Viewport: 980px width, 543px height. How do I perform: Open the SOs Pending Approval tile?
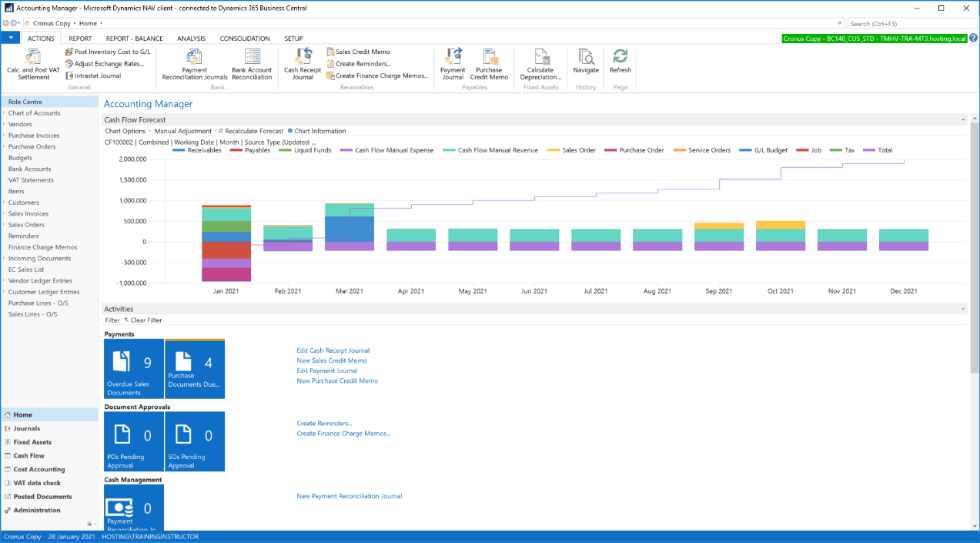[x=195, y=441]
